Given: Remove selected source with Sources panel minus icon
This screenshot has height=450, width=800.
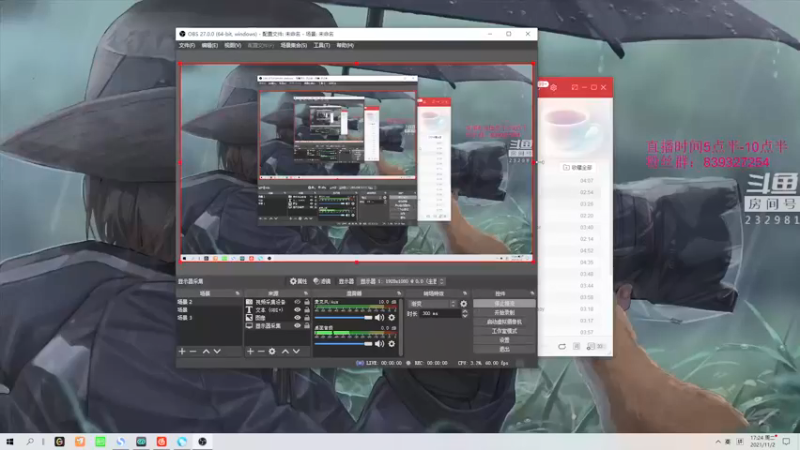Looking at the screenshot, I should [261, 352].
